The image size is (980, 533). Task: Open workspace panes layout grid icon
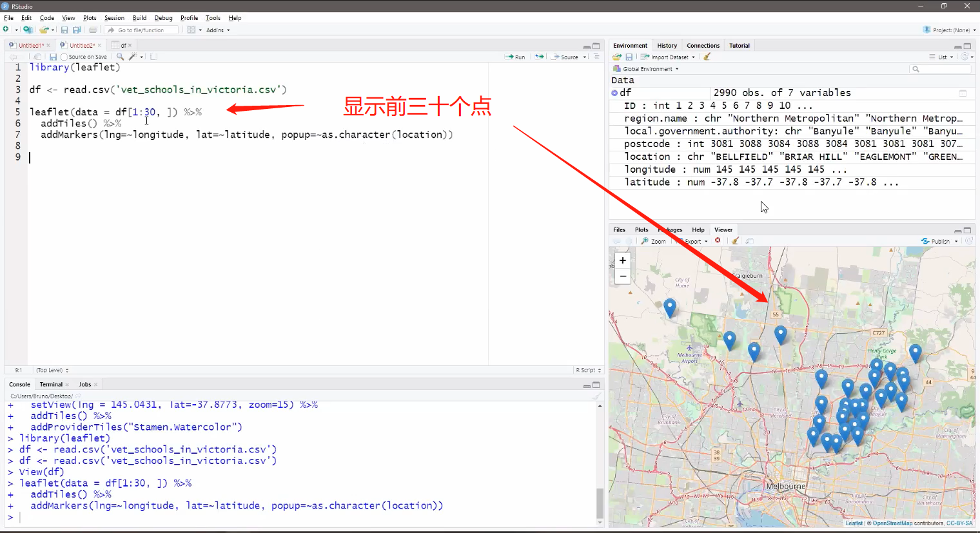[x=191, y=30]
